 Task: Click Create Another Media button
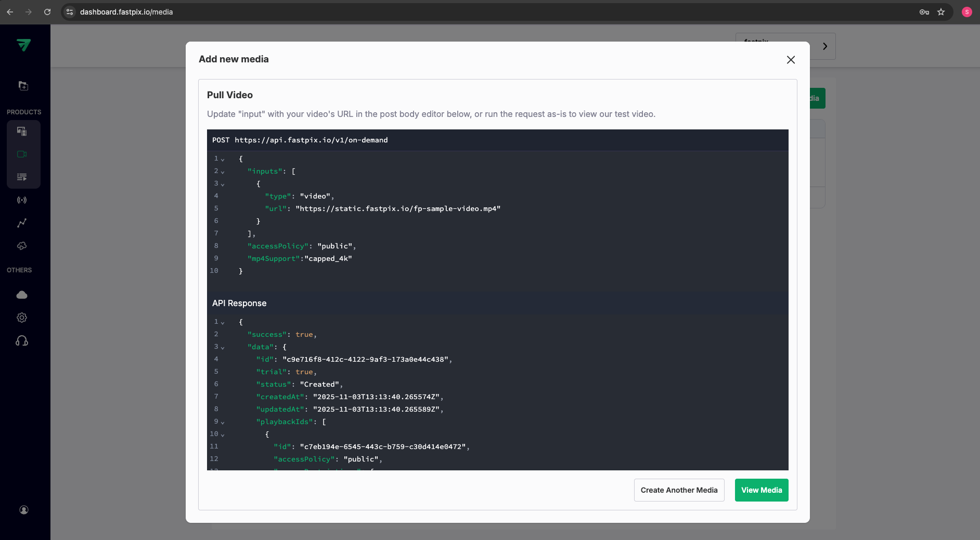tap(679, 490)
